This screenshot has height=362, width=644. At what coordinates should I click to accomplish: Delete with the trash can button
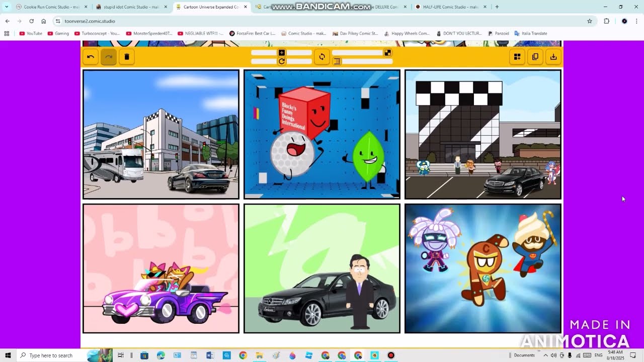[x=127, y=57]
